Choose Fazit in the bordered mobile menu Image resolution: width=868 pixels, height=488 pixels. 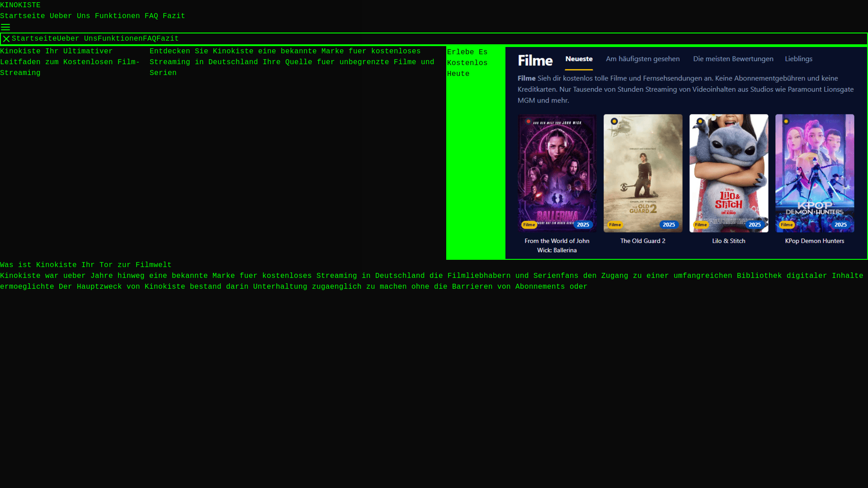pos(168,39)
